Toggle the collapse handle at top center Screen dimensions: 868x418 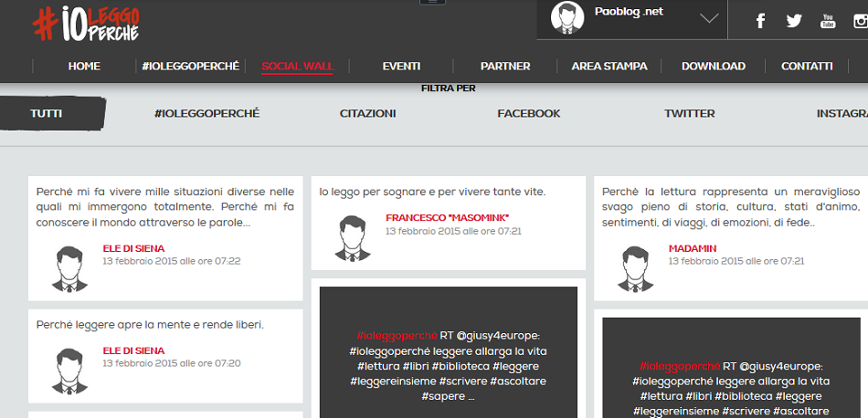click(x=432, y=3)
